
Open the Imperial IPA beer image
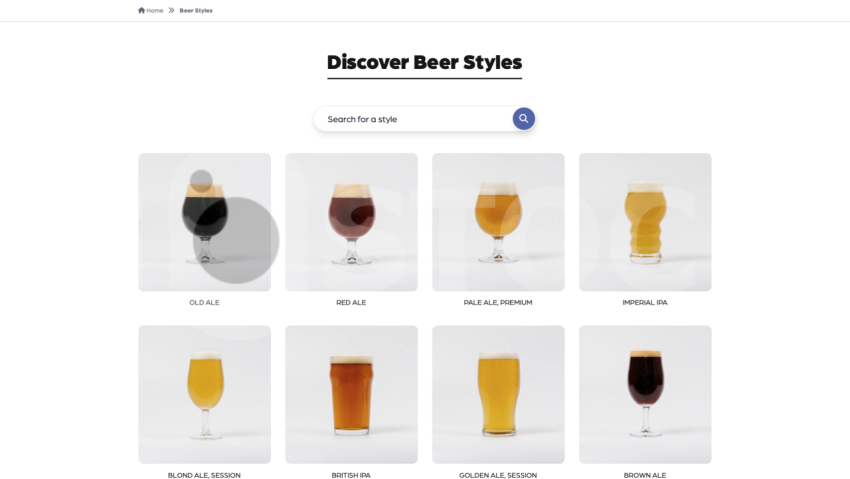click(645, 222)
